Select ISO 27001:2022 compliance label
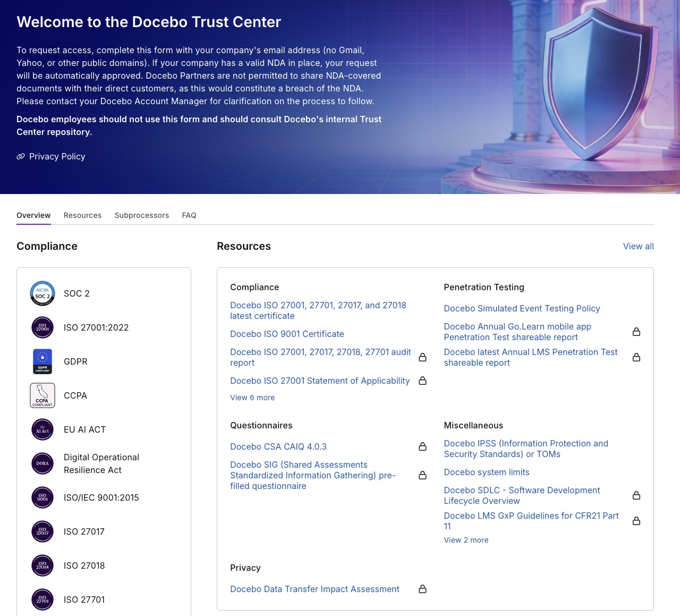The image size is (680, 616). 96,327
